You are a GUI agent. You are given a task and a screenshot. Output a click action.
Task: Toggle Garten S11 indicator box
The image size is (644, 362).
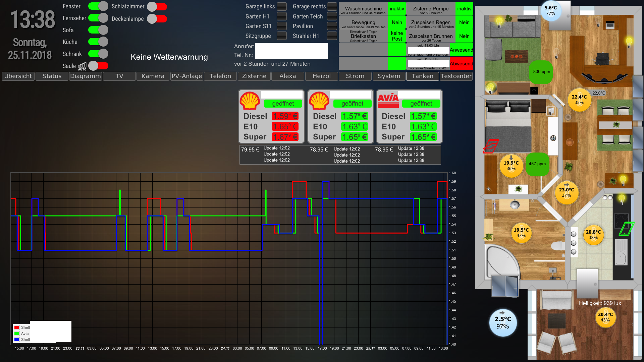tap(282, 26)
